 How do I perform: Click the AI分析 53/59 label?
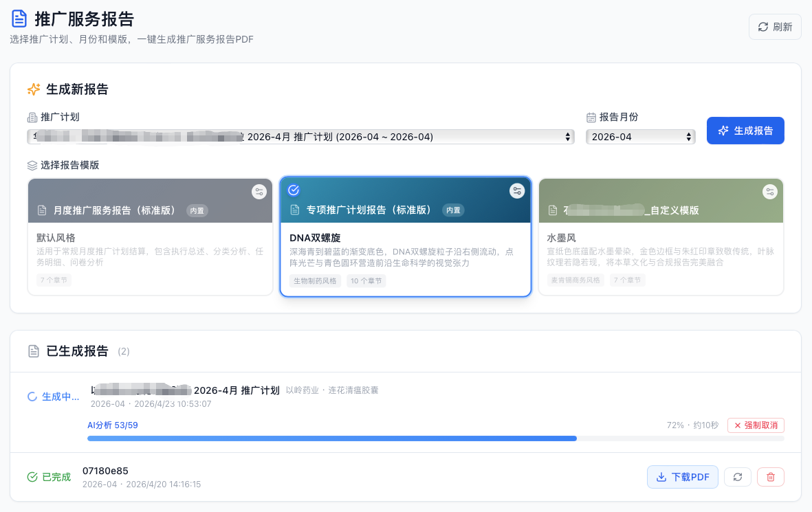[112, 425]
